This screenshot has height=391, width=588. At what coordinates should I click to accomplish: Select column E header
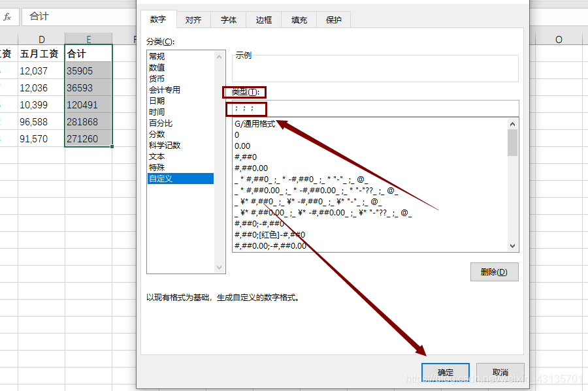88,39
